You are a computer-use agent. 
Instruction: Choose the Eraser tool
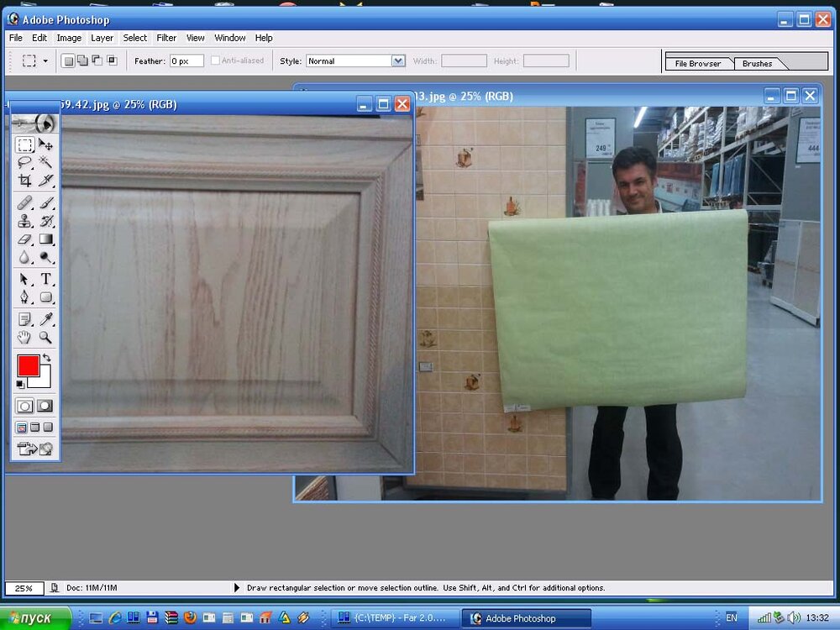(25, 239)
